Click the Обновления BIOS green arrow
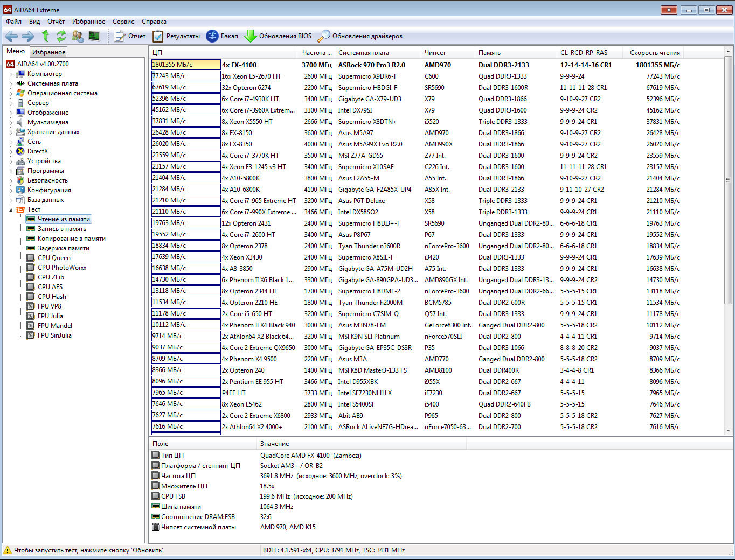 [x=251, y=36]
